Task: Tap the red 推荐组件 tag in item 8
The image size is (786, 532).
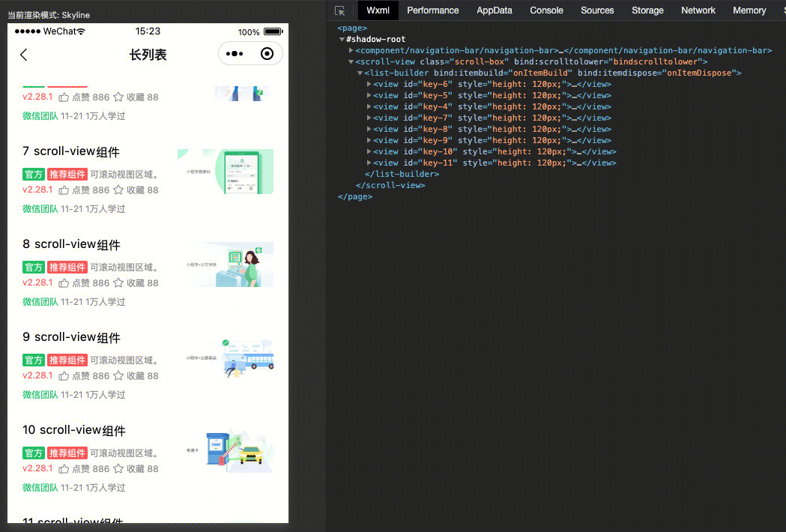Action: pos(67,267)
